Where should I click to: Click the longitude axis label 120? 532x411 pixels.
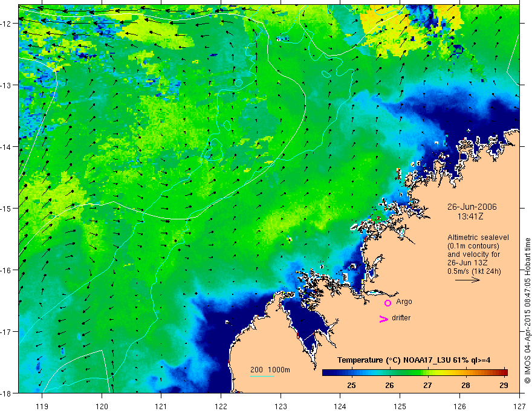(x=102, y=406)
